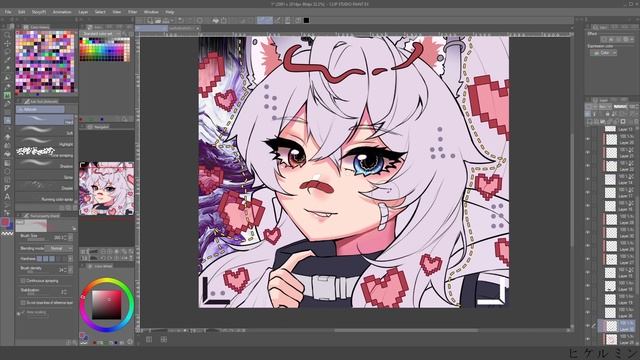Viewport: 640px width, 360px height.
Task: Click the Stabilization value stepper
Action: click(x=64, y=292)
